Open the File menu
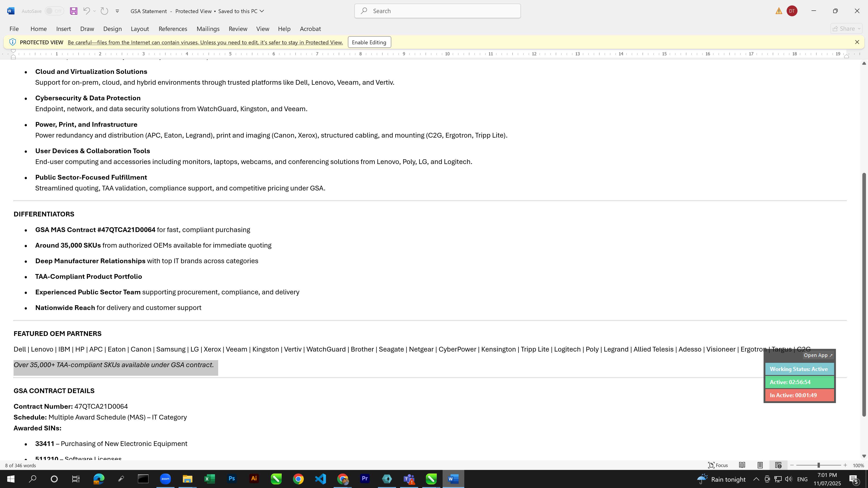868x488 pixels. 14,29
